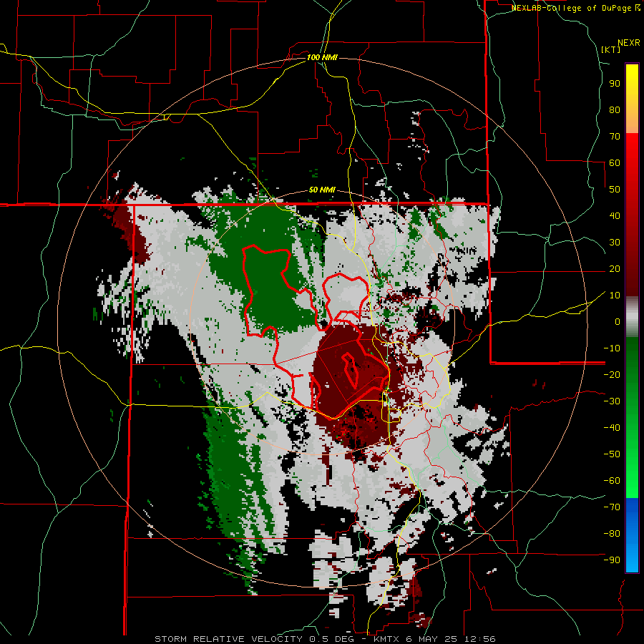Click the 100 NMI range ring label
The width and height of the screenshot is (644, 644).
[321, 57]
